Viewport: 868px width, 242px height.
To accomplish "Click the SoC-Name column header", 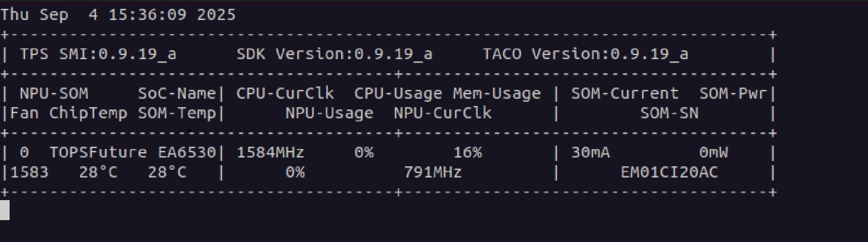I will tap(177, 94).
